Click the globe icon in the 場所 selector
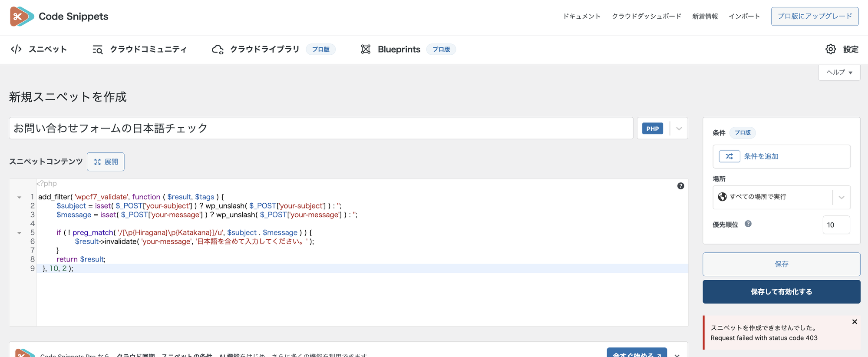Image resolution: width=868 pixels, height=357 pixels. (x=722, y=197)
